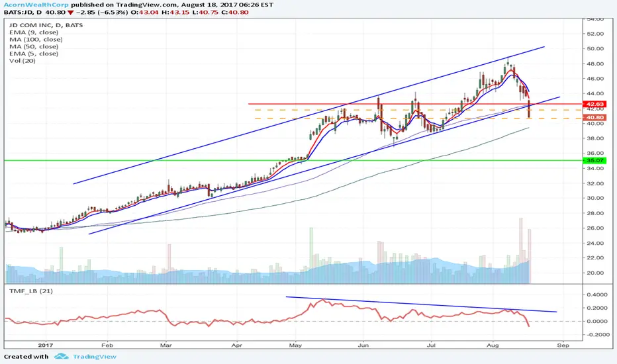Click the 22.00 price axis value
Viewport: 617px width, 364px height.
(595, 258)
